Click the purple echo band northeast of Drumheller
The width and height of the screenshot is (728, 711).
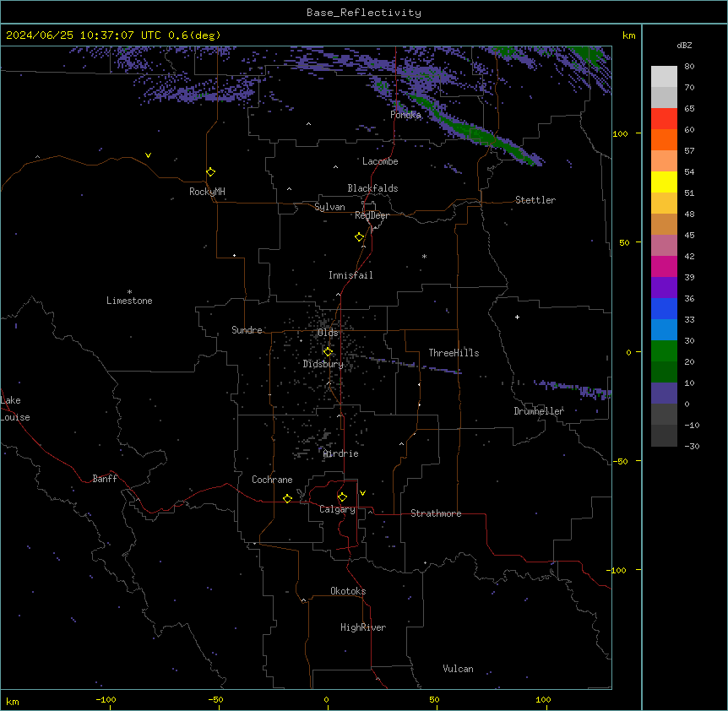[573, 389]
